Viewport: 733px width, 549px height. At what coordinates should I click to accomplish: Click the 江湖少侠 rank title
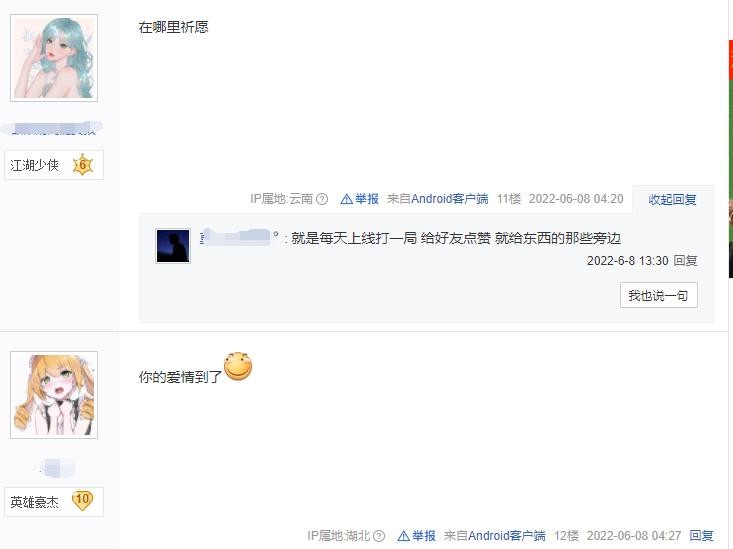coord(35,165)
